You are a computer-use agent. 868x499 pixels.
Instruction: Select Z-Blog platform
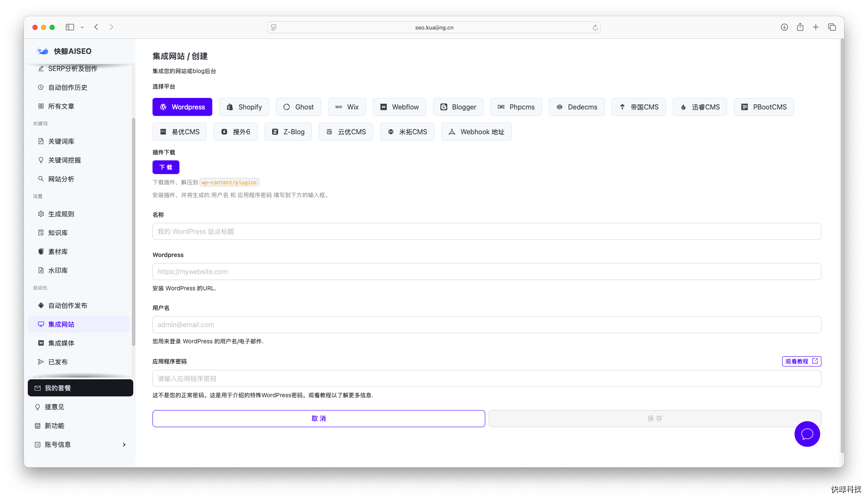point(288,132)
